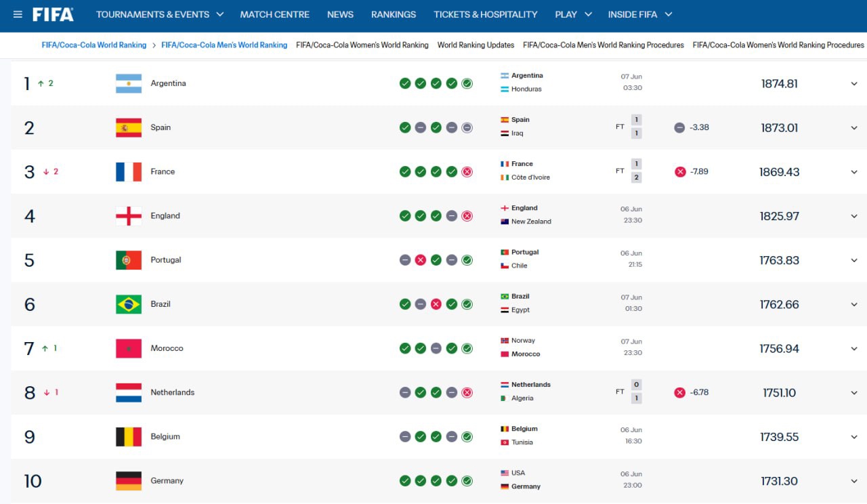Click the grey draw icon beside -3.38
The height and width of the screenshot is (504, 867).
(x=679, y=127)
